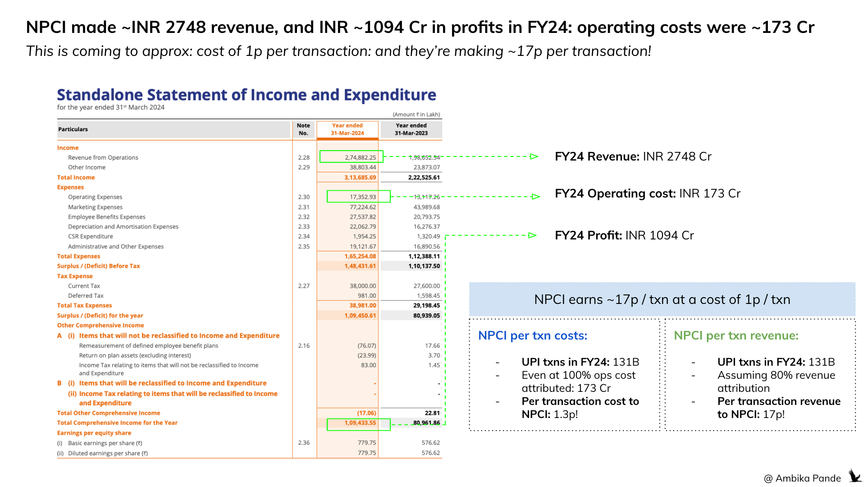This screenshot has height=487, width=868.
Task: Click 'Standalone Statement of Income and Expenditure' title
Action: [x=246, y=95]
